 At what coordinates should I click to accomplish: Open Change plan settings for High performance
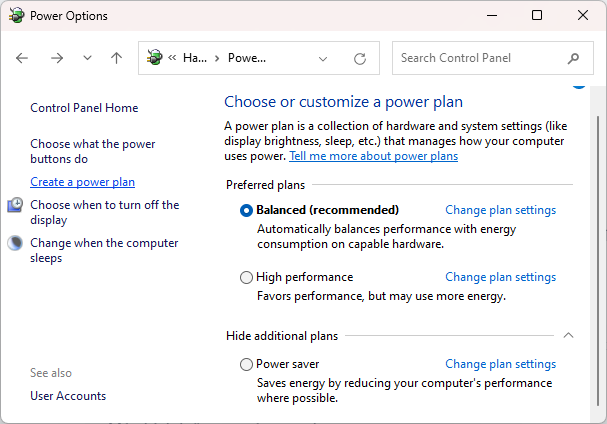[x=500, y=277]
